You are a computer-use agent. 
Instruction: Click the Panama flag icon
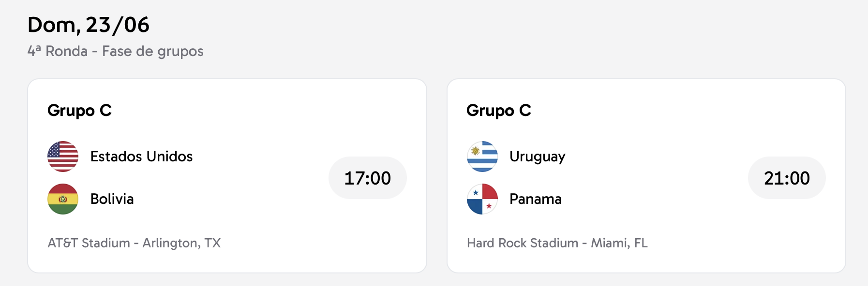click(x=482, y=199)
